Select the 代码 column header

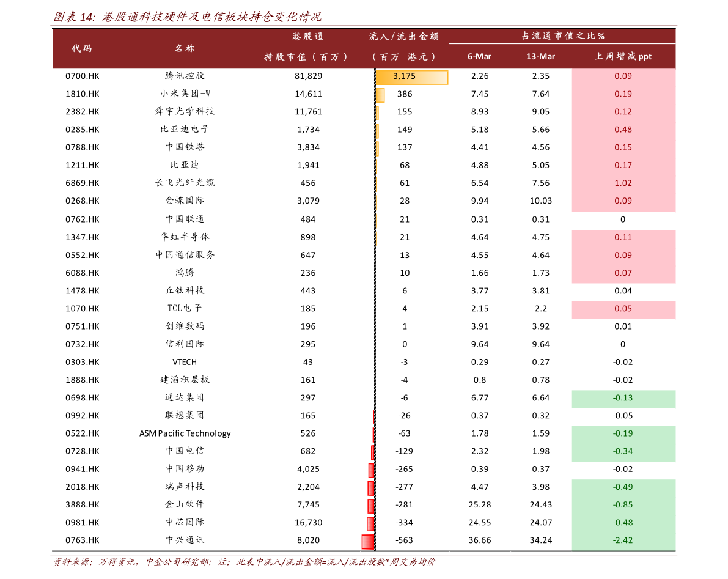pyautogui.click(x=82, y=48)
